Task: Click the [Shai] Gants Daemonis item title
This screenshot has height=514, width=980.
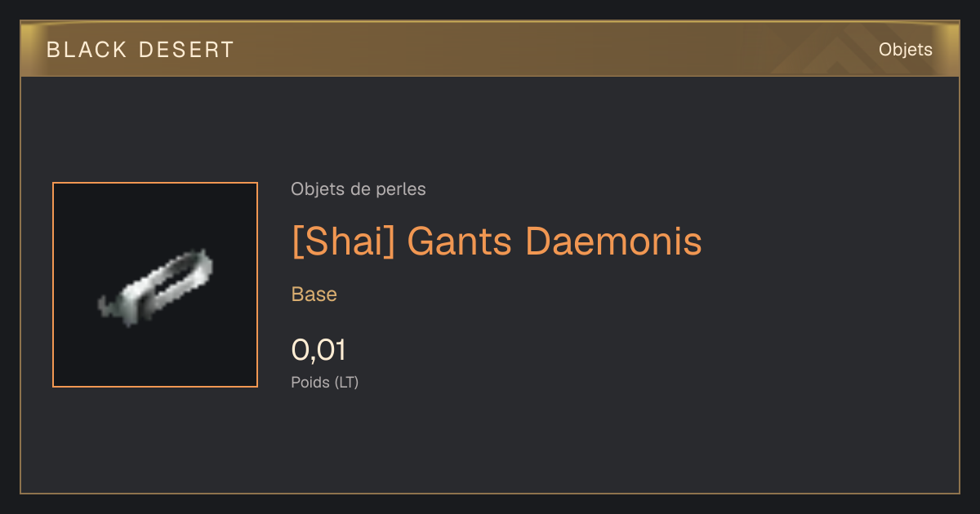Action: (x=497, y=241)
